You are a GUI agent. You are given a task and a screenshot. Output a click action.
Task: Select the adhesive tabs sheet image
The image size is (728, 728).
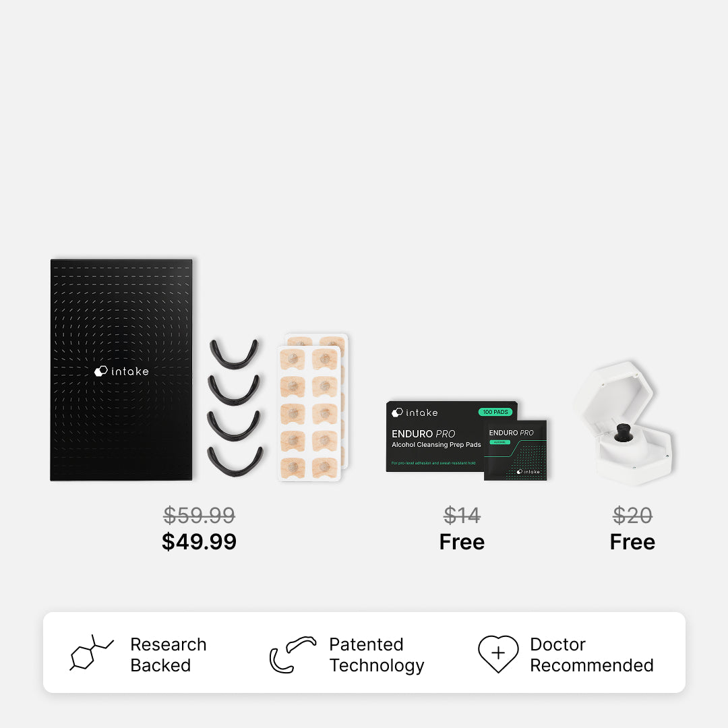(313, 407)
